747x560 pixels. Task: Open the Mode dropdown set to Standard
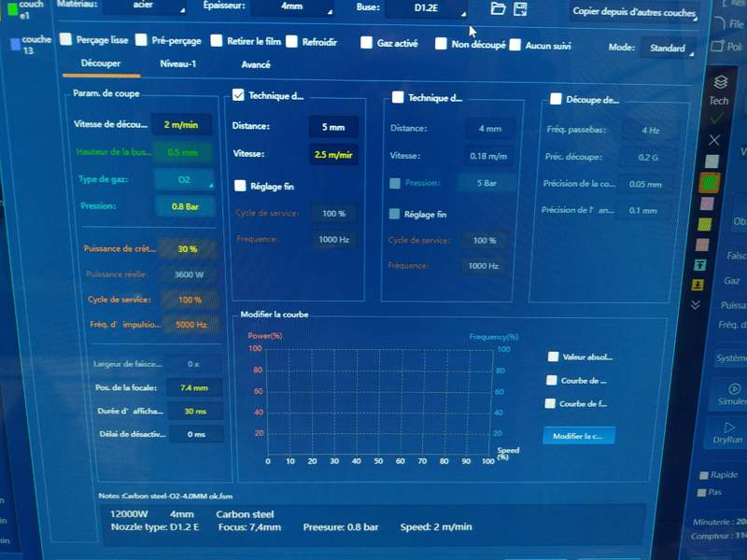pyautogui.click(x=667, y=48)
